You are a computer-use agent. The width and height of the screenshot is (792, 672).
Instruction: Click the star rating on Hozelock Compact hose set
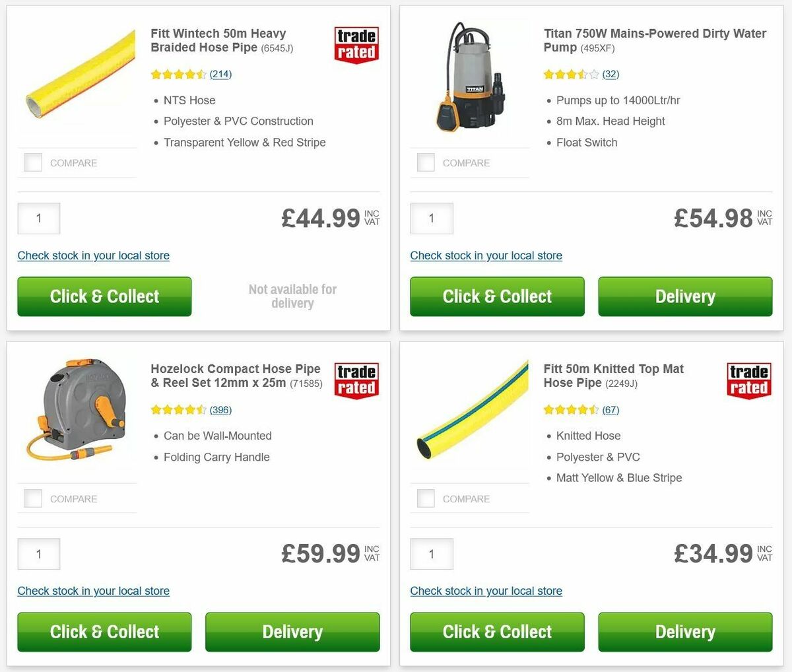[178, 410]
